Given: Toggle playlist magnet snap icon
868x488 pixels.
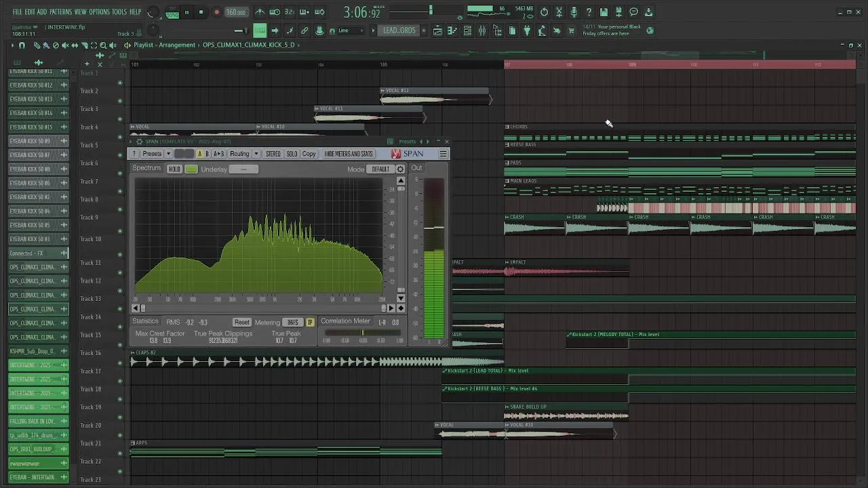Looking at the screenshot, I should pyautogui.click(x=22, y=45).
